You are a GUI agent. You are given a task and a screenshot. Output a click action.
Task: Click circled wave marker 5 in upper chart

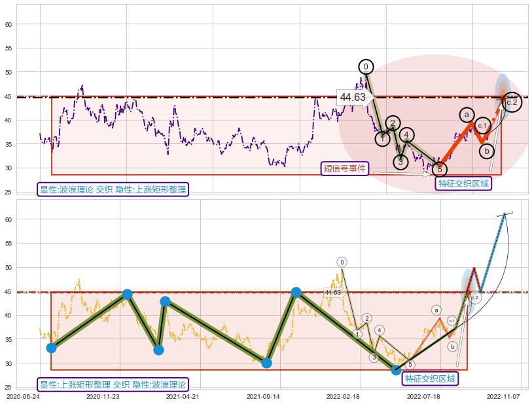click(440, 170)
